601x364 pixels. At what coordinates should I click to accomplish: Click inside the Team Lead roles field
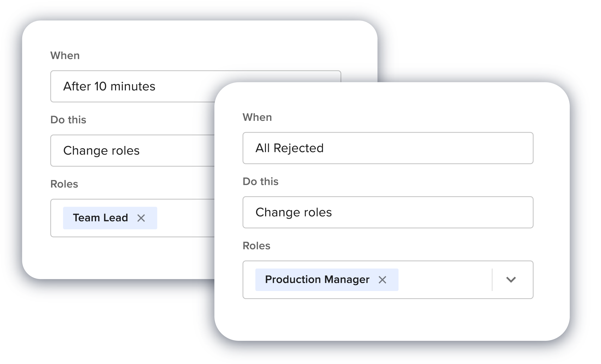(185, 218)
